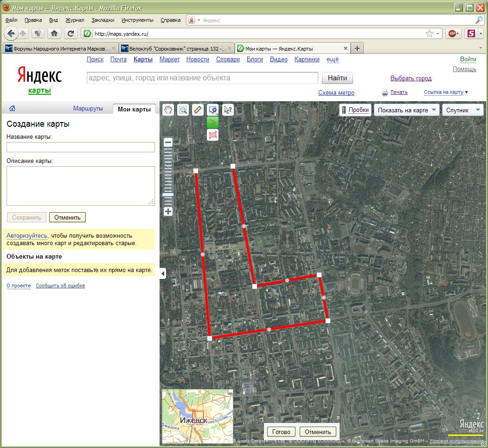488x448 pixels.
Task: Open the browser Home page button
Action: point(54,33)
